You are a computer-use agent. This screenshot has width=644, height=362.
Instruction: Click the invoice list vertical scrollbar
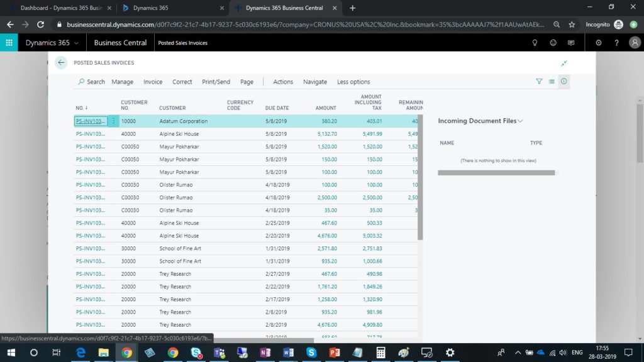[x=420, y=177]
